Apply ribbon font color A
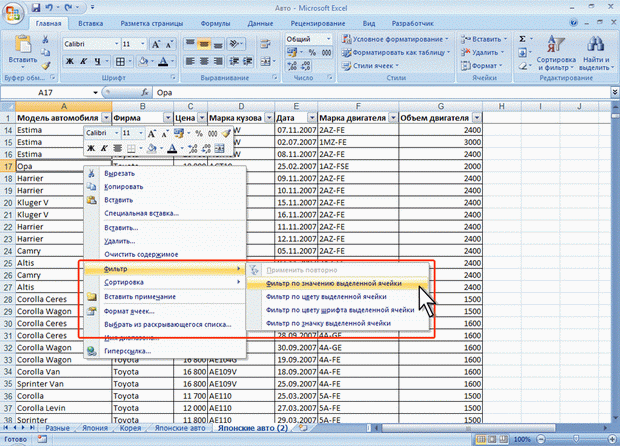This screenshot has width=620, height=446. coord(163,61)
